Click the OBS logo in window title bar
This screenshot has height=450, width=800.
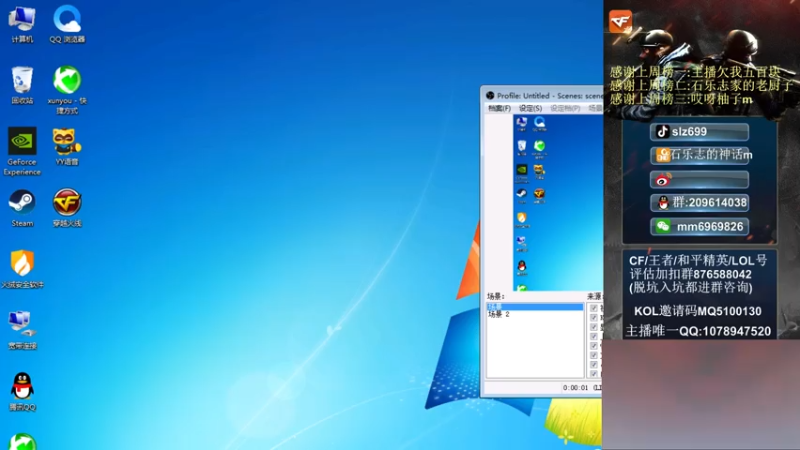[490, 95]
